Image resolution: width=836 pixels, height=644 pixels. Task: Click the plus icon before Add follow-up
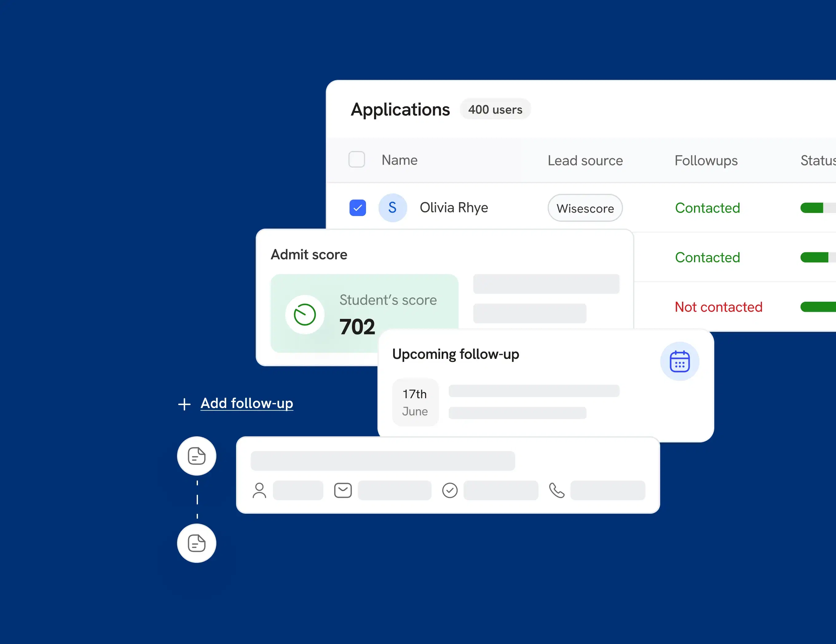(x=184, y=404)
